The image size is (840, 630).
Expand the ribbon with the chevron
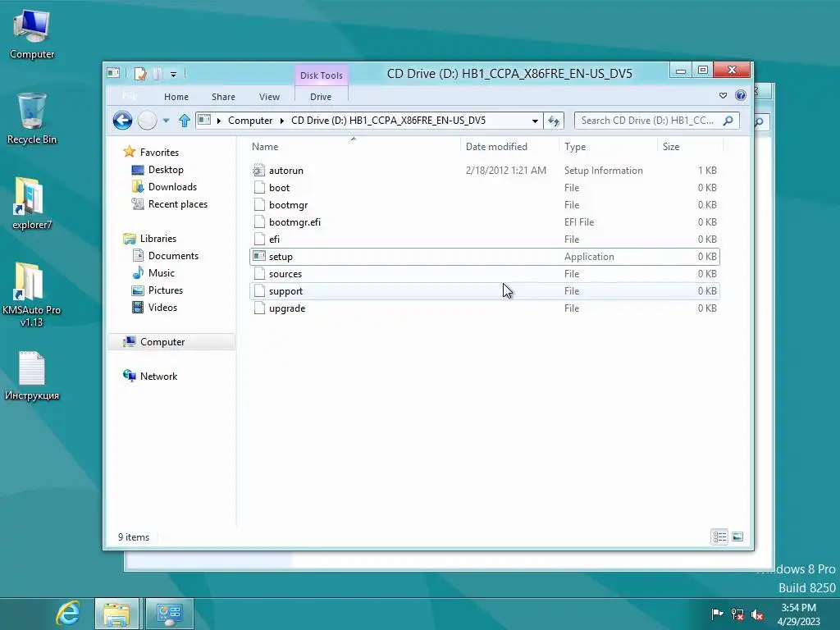point(724,95)
